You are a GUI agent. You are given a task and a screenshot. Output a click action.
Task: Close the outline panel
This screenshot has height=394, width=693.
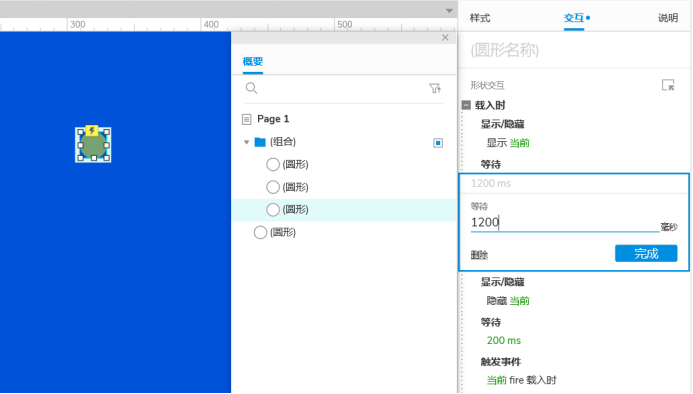[x=445, y=38]
